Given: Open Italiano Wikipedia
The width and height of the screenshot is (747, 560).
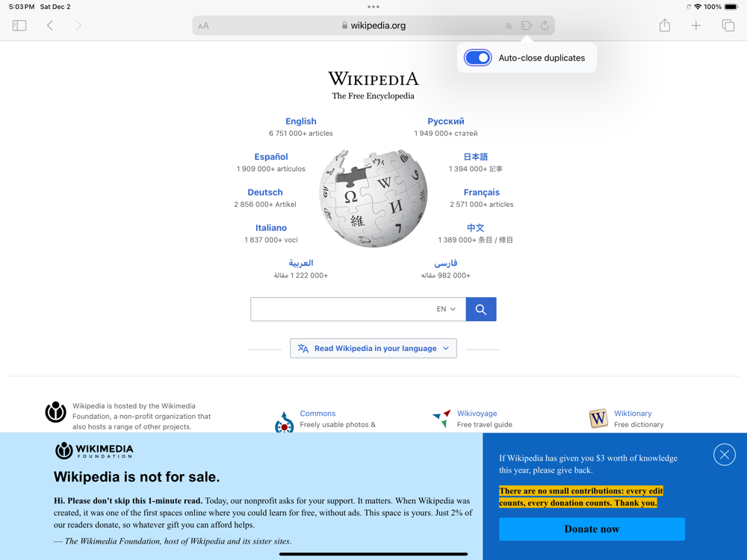Looking at the screenshot, I should click(271, 228).
